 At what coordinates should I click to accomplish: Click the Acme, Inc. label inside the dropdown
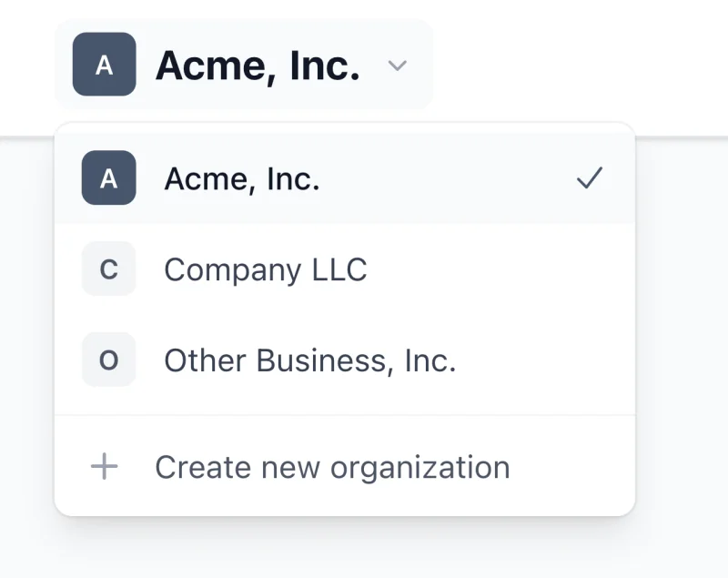point(241,178)
